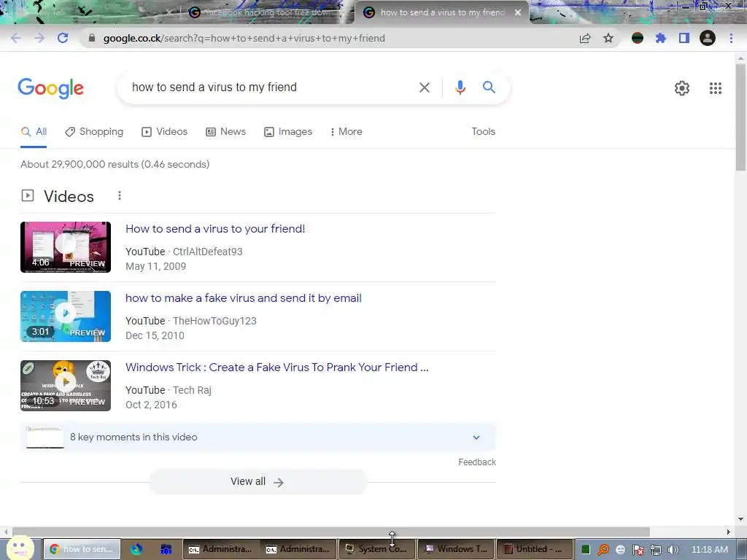This screenshot has width=747, height=560.
Task: Click the Google logo
Action: [50, 88]
